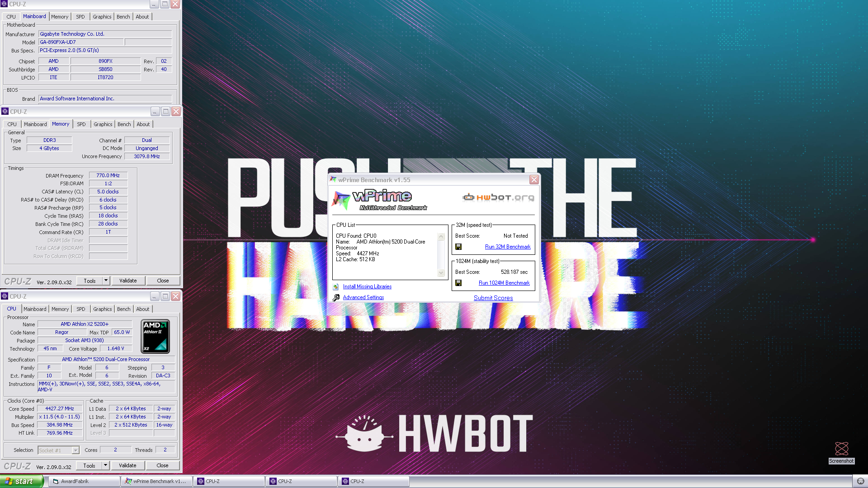Select the second CPU-Z taskbar button

tap(301, 481)
